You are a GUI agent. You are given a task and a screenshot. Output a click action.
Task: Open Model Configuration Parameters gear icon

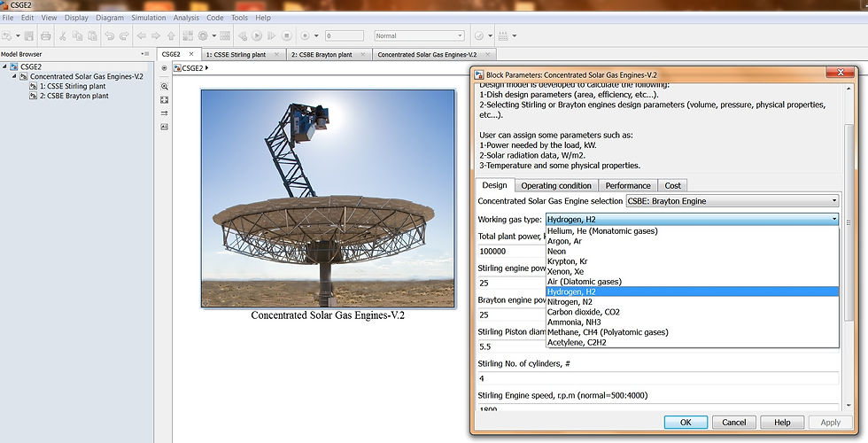[x=203, y=36]
